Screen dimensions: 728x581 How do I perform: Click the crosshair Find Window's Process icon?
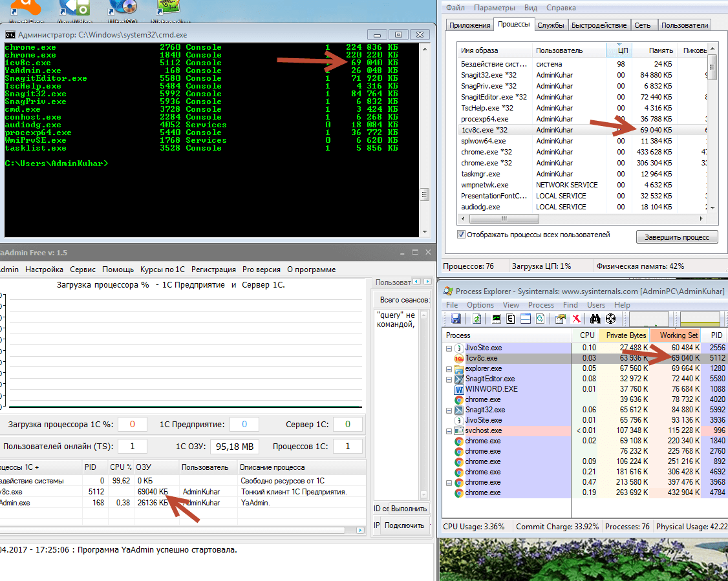pos(610,319)
